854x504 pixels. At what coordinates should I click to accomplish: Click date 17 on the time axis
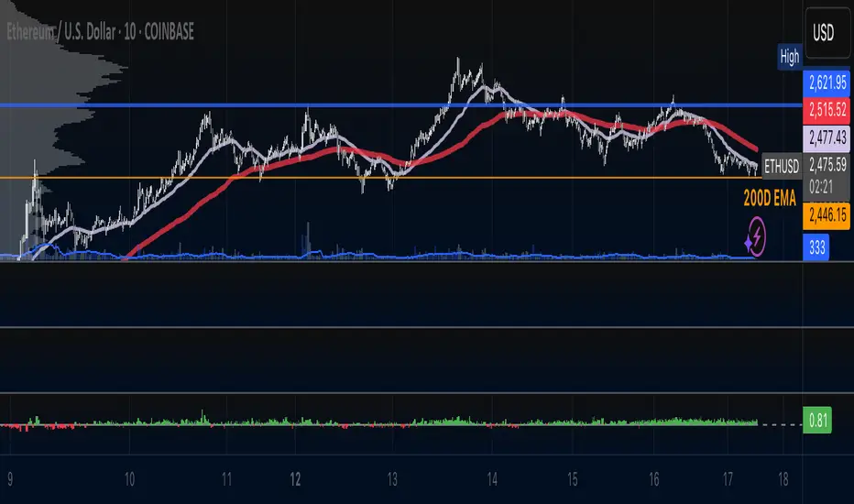click(728, 479)
